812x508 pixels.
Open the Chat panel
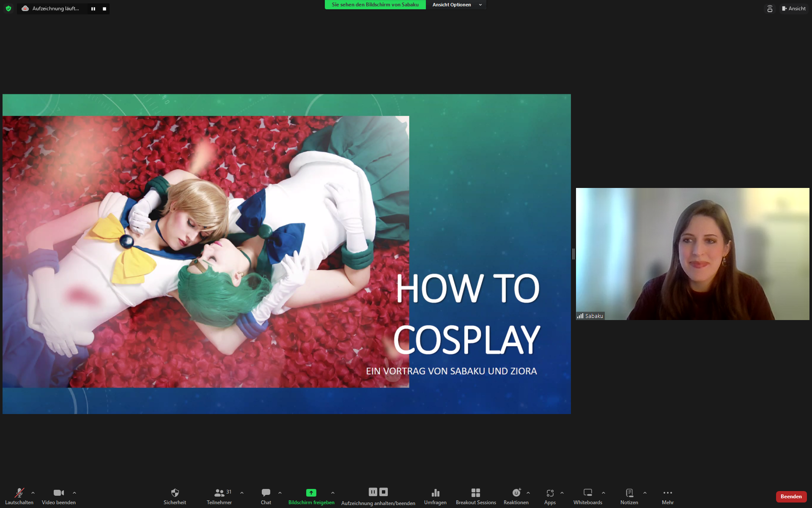(266, 496)
